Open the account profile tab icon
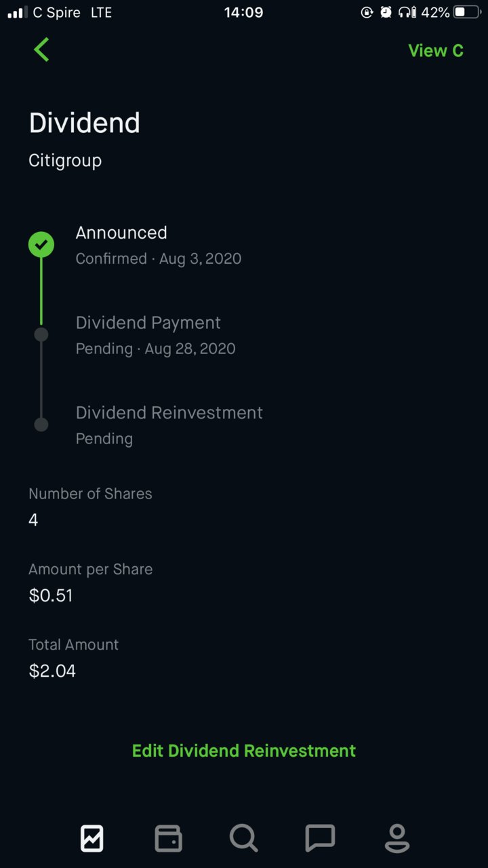488x868 pixels. coord(396,839)
